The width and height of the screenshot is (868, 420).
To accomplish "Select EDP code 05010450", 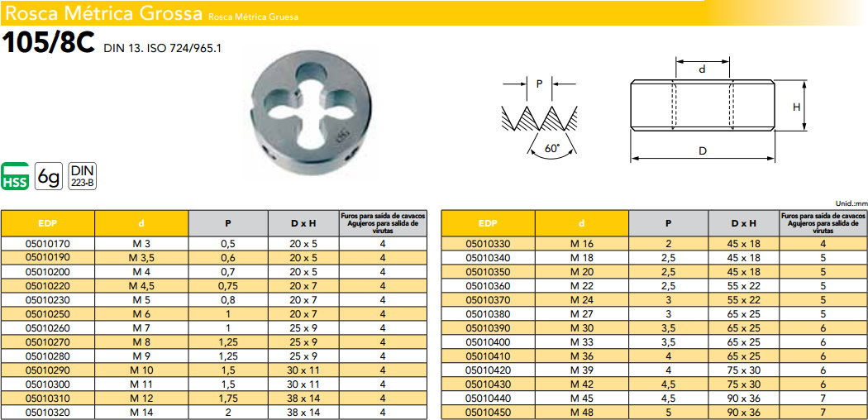I will click(489, 412).
